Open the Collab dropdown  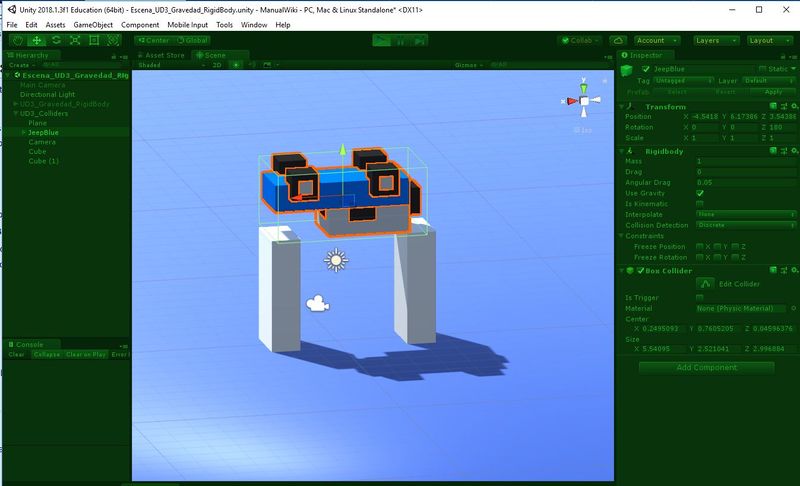(x=580, y=40)
